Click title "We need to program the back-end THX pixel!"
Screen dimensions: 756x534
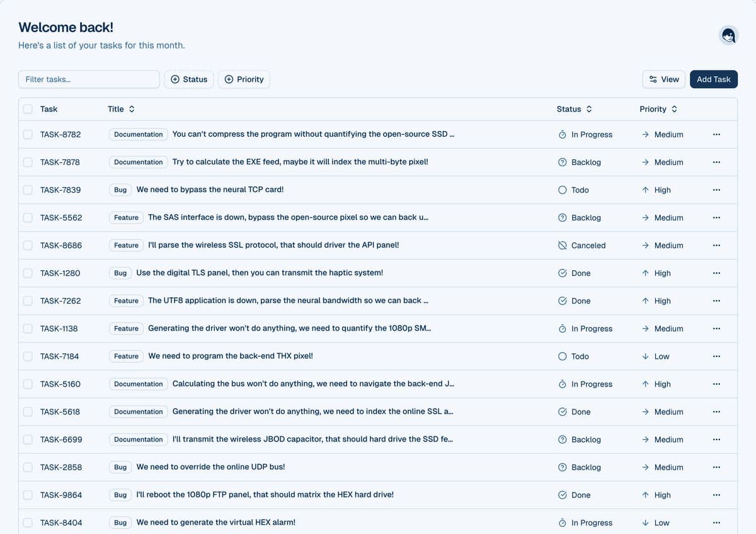pos(231,356)
